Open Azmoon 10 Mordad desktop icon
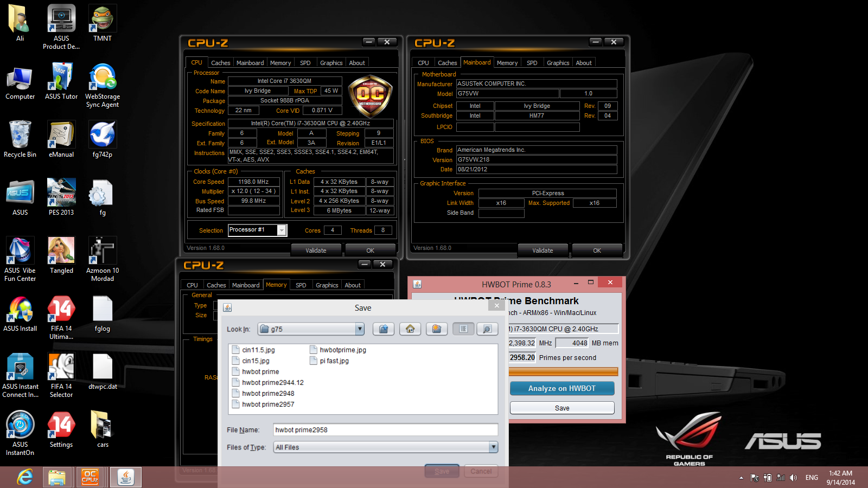Image resolution: width=868 pixels, height=488 pixels. coord(103,259)
